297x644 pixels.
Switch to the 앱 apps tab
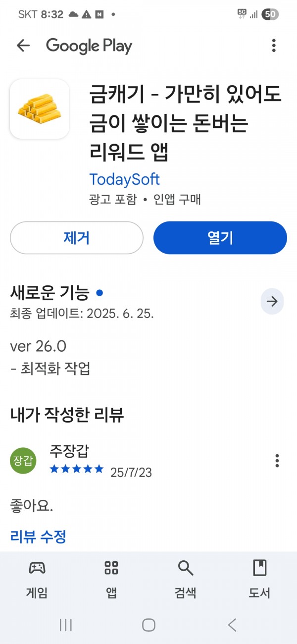(x=111, y=579)
